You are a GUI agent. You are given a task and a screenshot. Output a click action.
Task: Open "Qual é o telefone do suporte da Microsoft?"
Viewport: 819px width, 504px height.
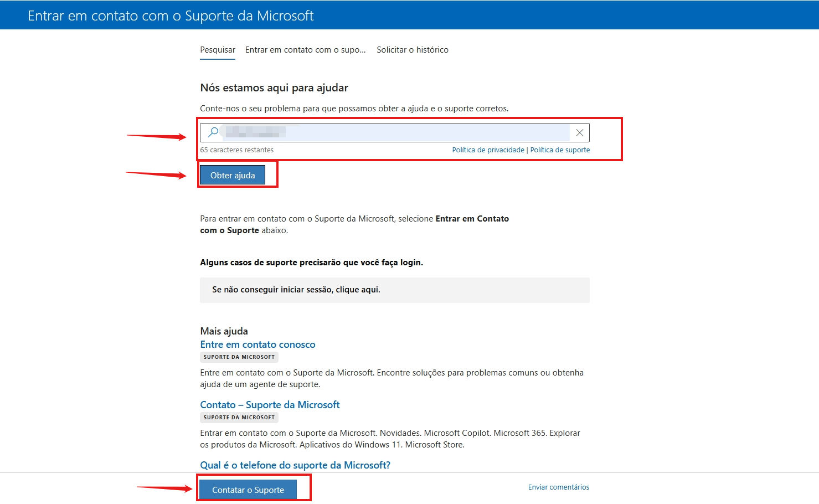pyautogui.click(x=295, y=465)
